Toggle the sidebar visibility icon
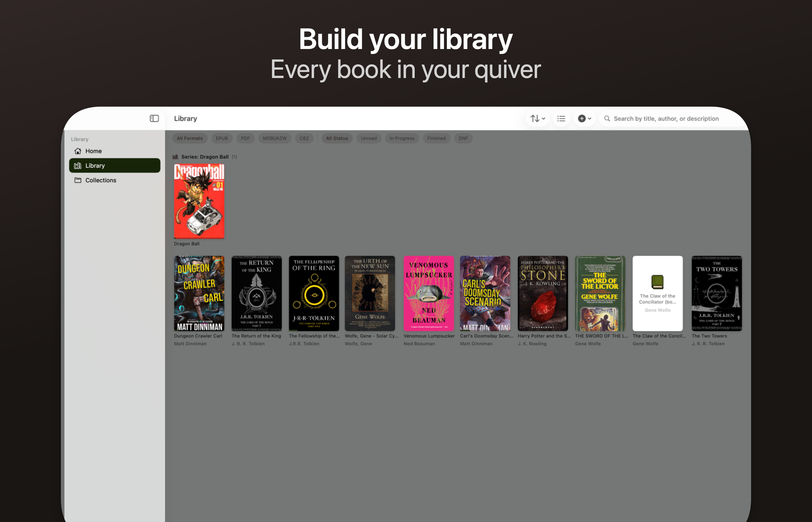 (x=154, y=118)
